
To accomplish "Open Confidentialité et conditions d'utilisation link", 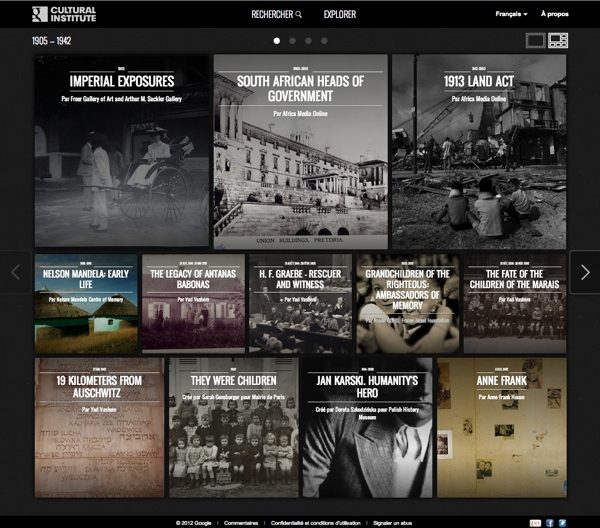I will tap(316, 523).
